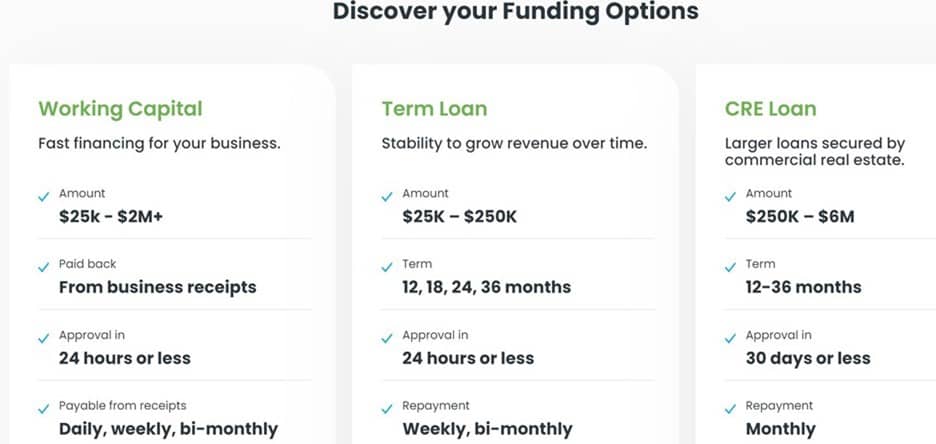
Task: Click checkmark next to CRE Loan Repayment
Action: point(731,410)
